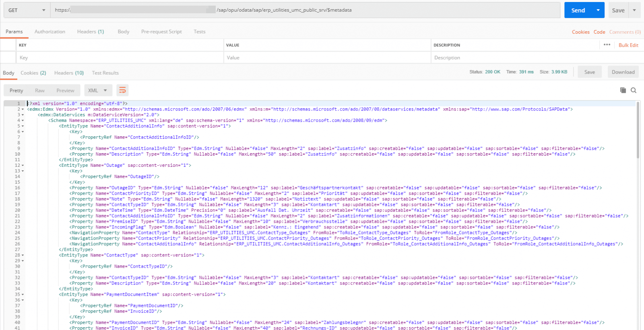Open the request Headers (1) tab

pos(91,31)
